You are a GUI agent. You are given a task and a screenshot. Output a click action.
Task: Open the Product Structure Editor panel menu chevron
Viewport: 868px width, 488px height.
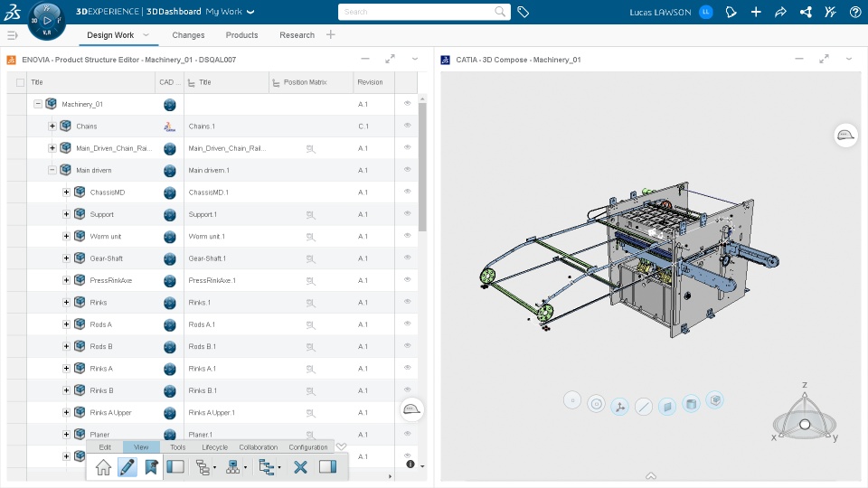point(415,59)
